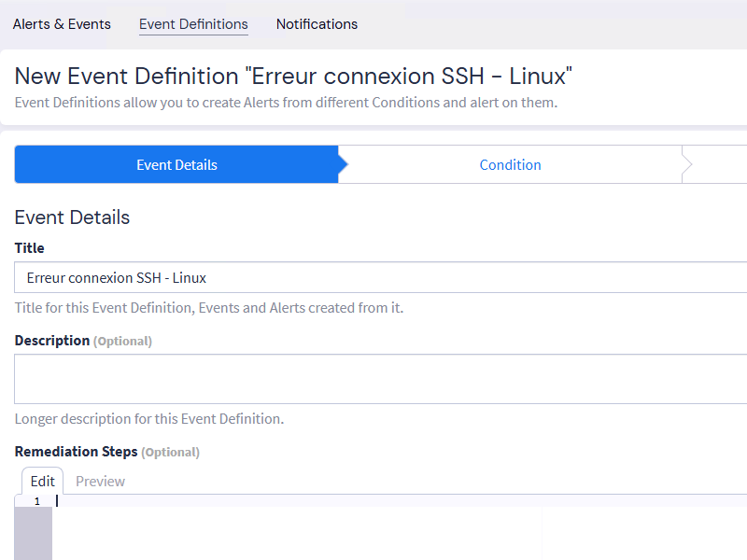Click the Description field label

[52, 341]
